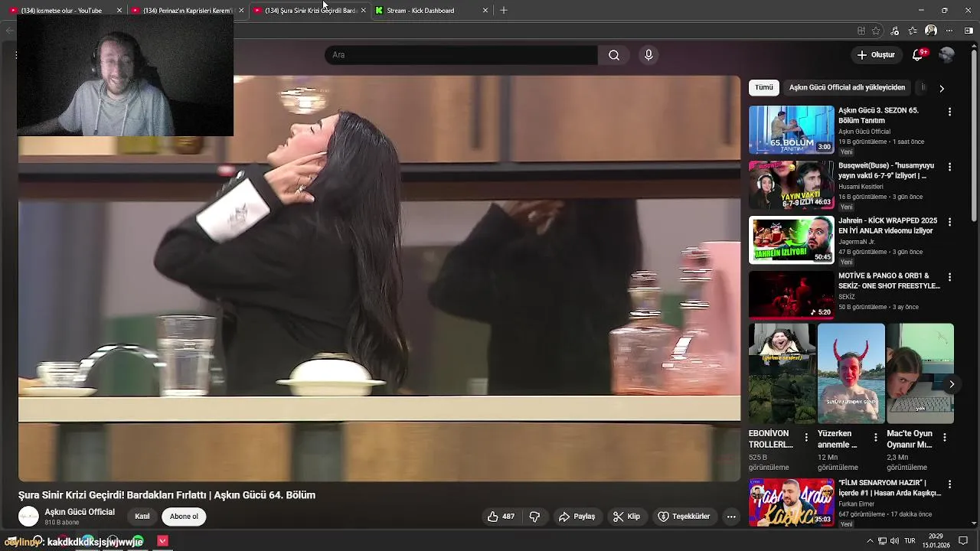The width and height of the screenshot is (980, 551).
Task: Close the Stream - Kick Dashboard tab
Action: (485, 11)
